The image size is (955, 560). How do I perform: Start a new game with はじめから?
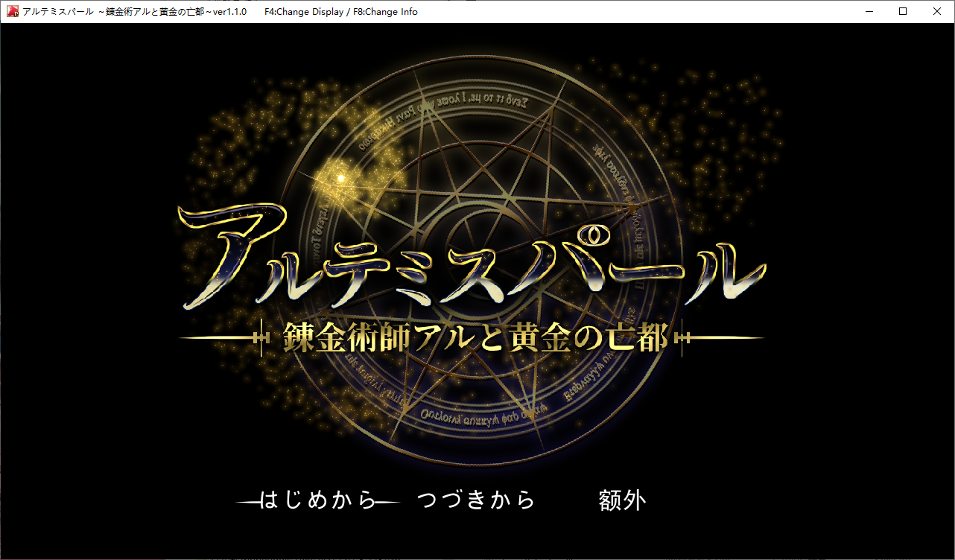(319, 500)
